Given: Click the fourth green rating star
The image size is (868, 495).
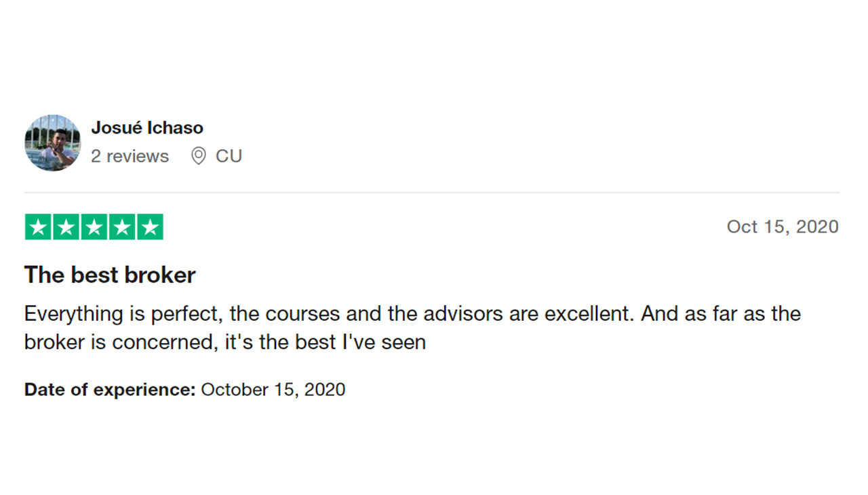Looking at the screenshot, I should [x=122, y=227].
